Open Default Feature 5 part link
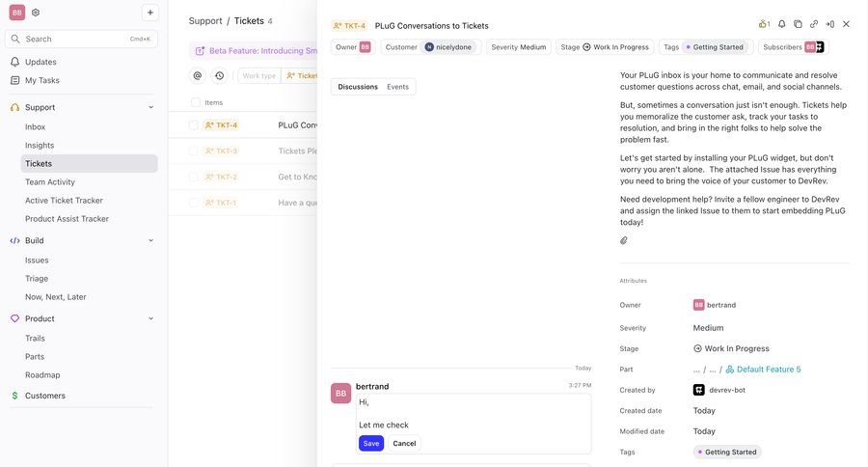This screenshot has height=467, width=868. 763,370
